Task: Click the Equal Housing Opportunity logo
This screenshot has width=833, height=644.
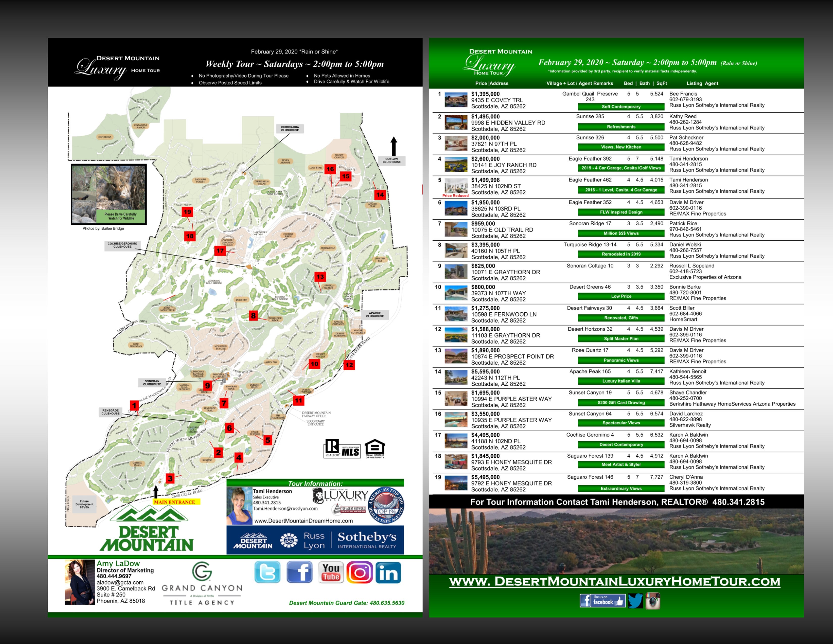Action: (x=375, y=448)
